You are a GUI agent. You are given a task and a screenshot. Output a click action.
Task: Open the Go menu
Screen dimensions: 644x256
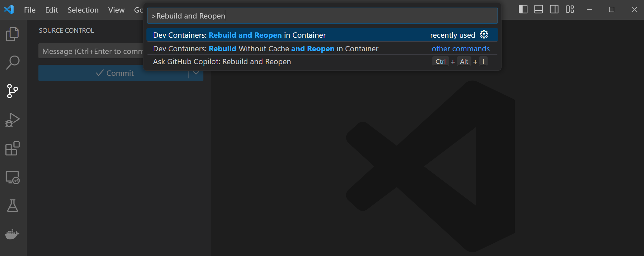[x=138, y=10]
